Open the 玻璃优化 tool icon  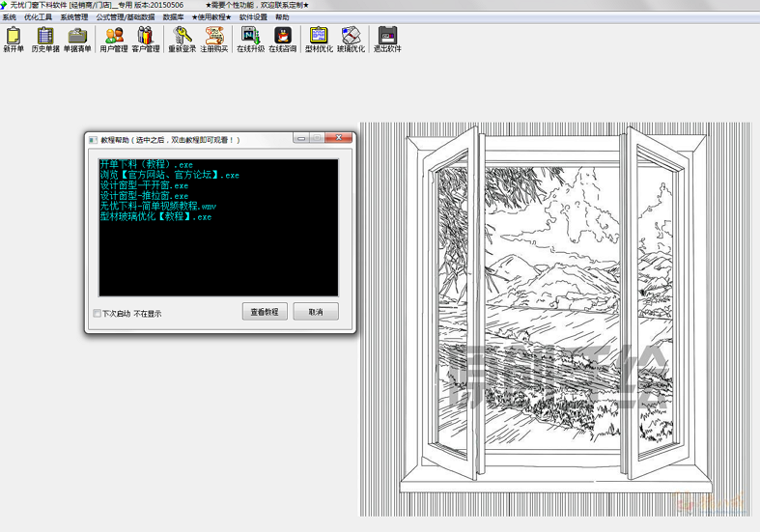click(x=351, y=40)
